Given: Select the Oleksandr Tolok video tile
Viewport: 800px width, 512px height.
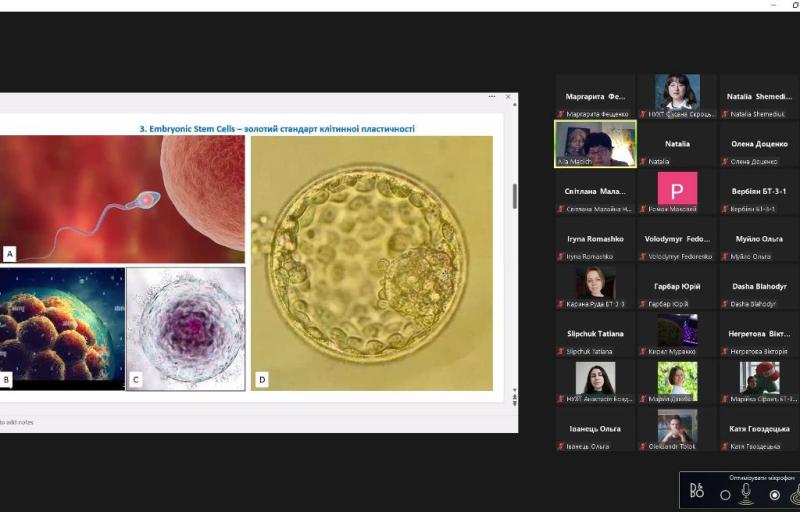Looking at the screenshot, I should click(677, 429).
